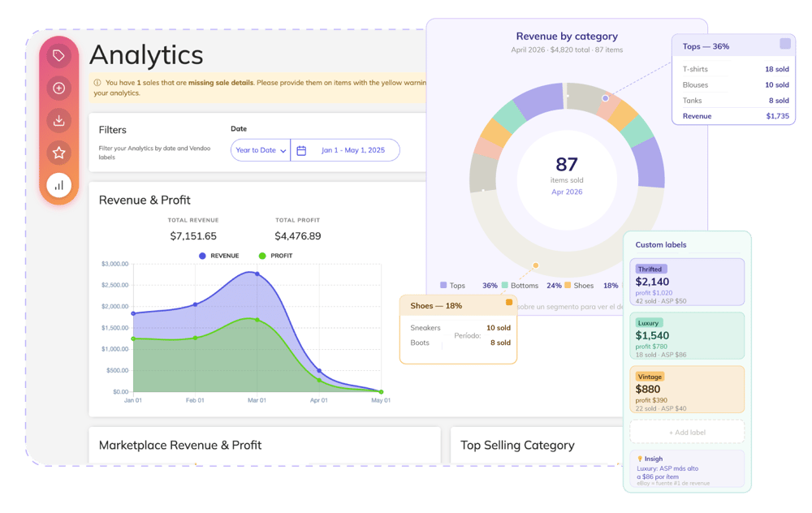Screen dimensions: 812x513
Task: Click the Sneakers row in Shoes tooltip
Action: tap(460, 328)
